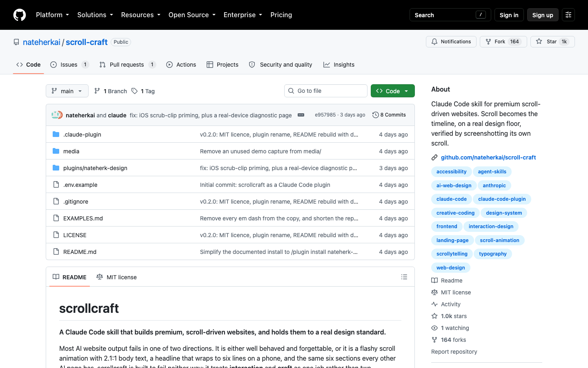Open the README.md file
The height and width of the screenshot is (368, 588).
[80, 252]
